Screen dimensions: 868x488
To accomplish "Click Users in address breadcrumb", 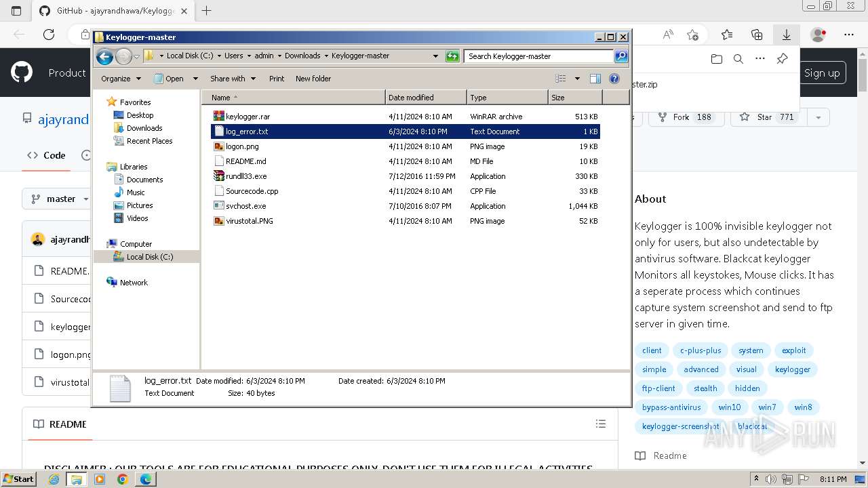I will [233, 56].
